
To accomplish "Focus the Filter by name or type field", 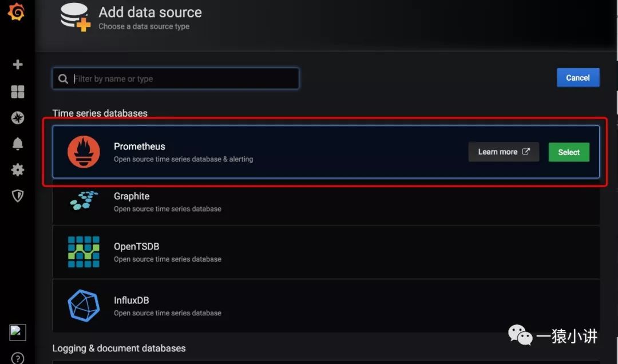I will tap(176, 78).
